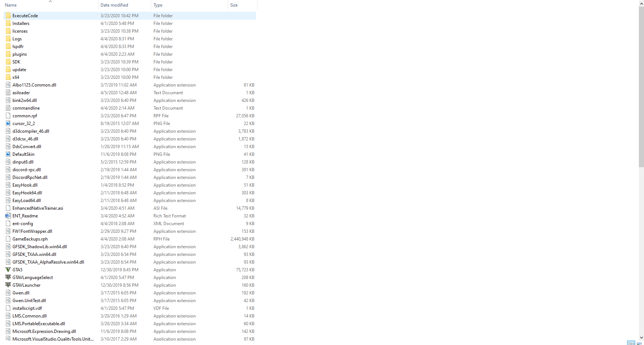The height and width of the screenshot is (345, 644).
Task: Switch to details view layout button
Action: (x=631, y=343)
